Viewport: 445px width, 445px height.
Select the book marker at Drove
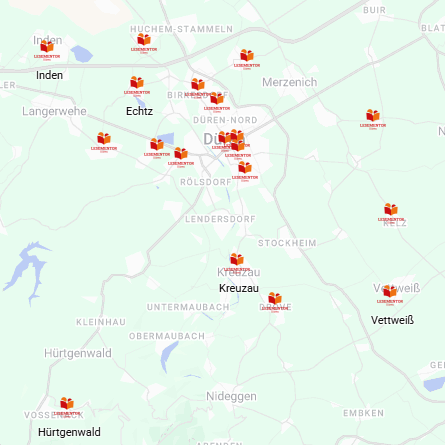point(275,301)
